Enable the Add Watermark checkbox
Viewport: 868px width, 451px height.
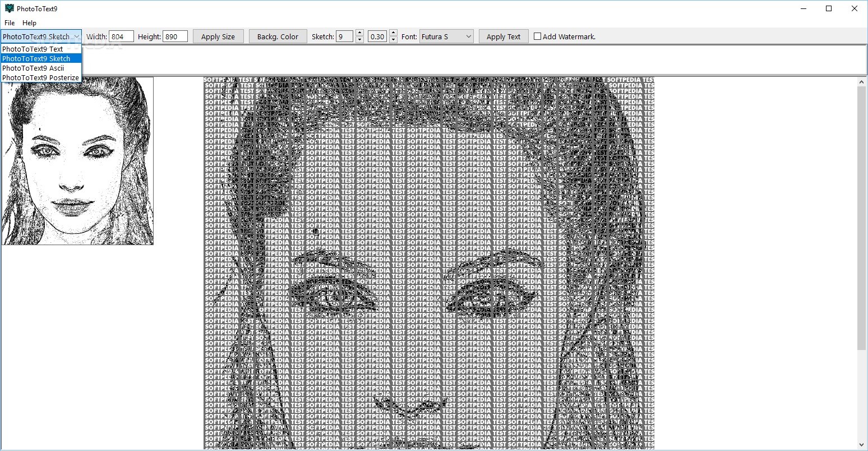(x=537, y=36)
